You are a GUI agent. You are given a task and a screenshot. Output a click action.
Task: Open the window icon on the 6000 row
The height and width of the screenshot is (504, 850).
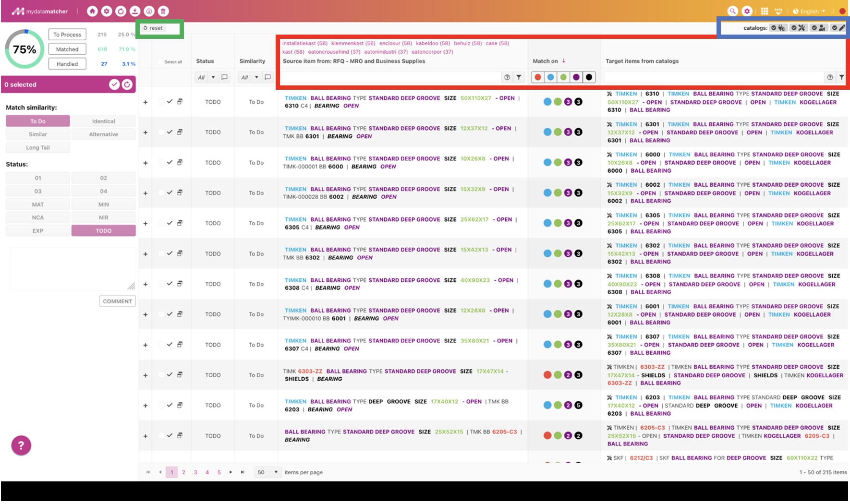pyautogui.click(x=180, y=162)
